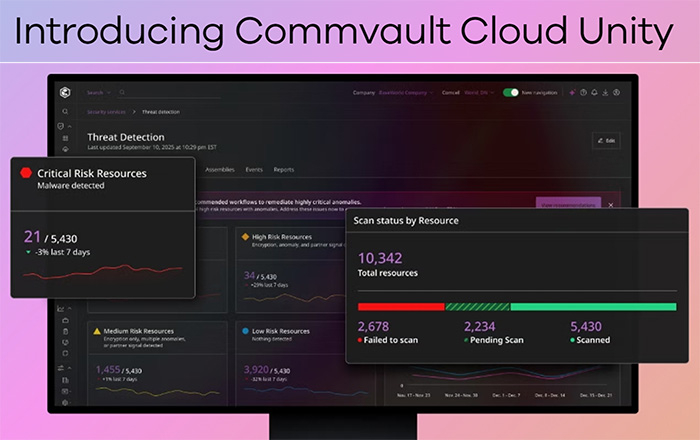The image size is (700, 440).
Task: Open the sidebar gear icon at bottom
Action: click(x=66, y=403)
